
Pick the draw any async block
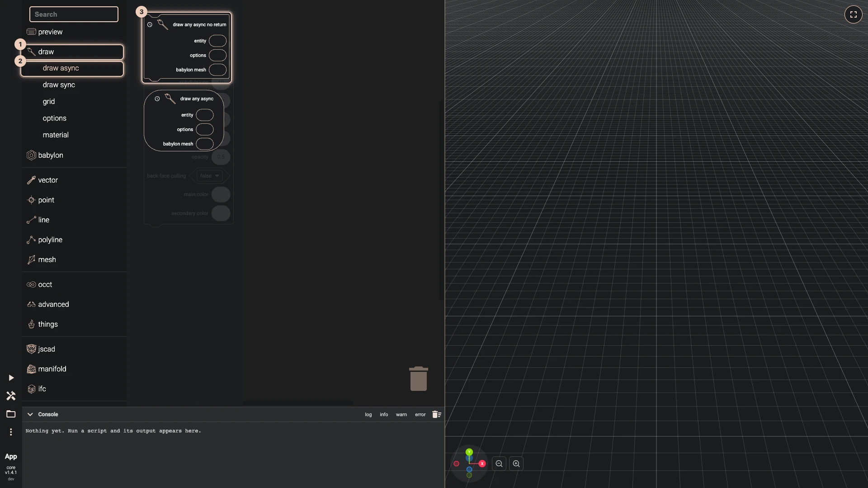click(x=184, y=120)
